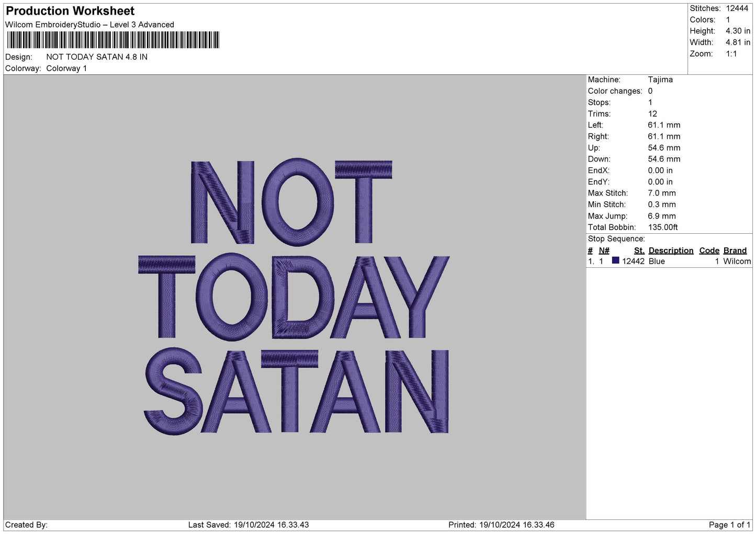Click the Left value 61.1 mm
This screenshot has height=534, width=756.
coord(664,125)
